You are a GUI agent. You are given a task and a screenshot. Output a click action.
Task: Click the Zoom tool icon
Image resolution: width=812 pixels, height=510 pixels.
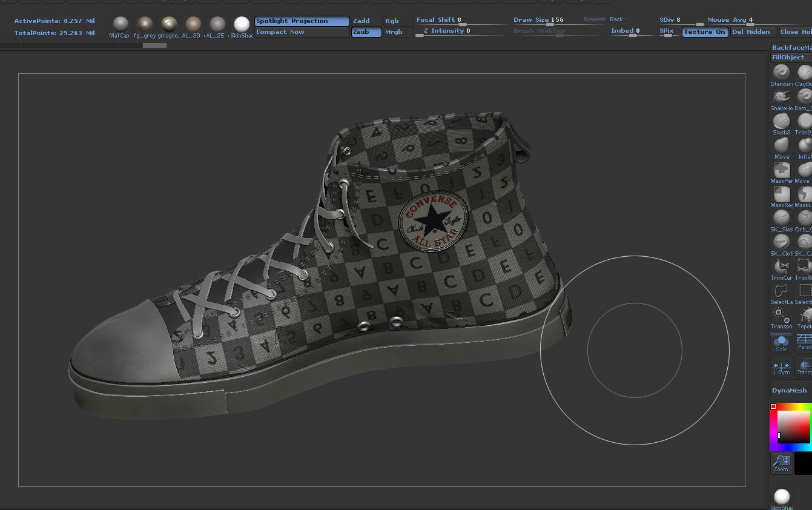(781, 463)
